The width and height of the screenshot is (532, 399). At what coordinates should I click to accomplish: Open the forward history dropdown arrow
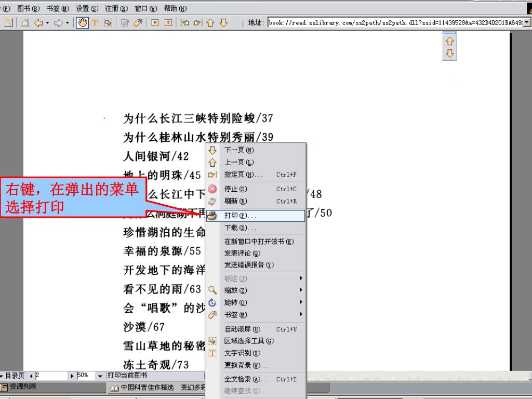(68, 23)
